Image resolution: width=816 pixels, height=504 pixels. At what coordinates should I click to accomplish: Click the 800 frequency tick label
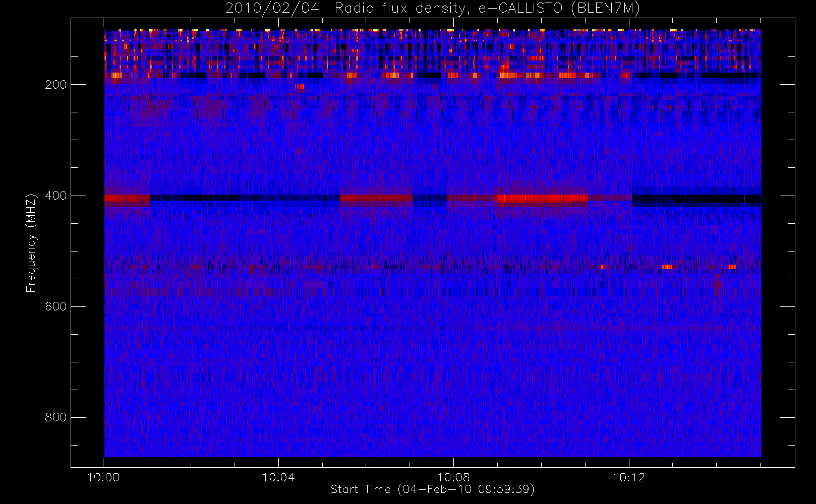point(56,417)
